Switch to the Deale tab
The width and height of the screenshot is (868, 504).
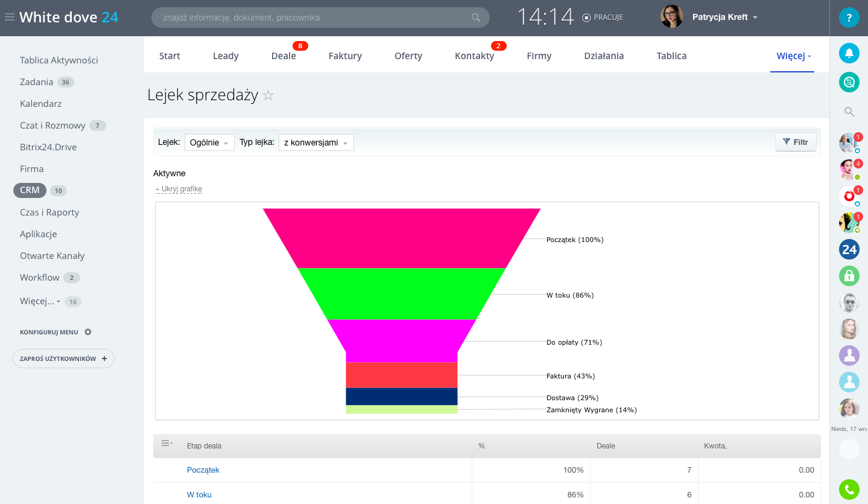(284, 56)
